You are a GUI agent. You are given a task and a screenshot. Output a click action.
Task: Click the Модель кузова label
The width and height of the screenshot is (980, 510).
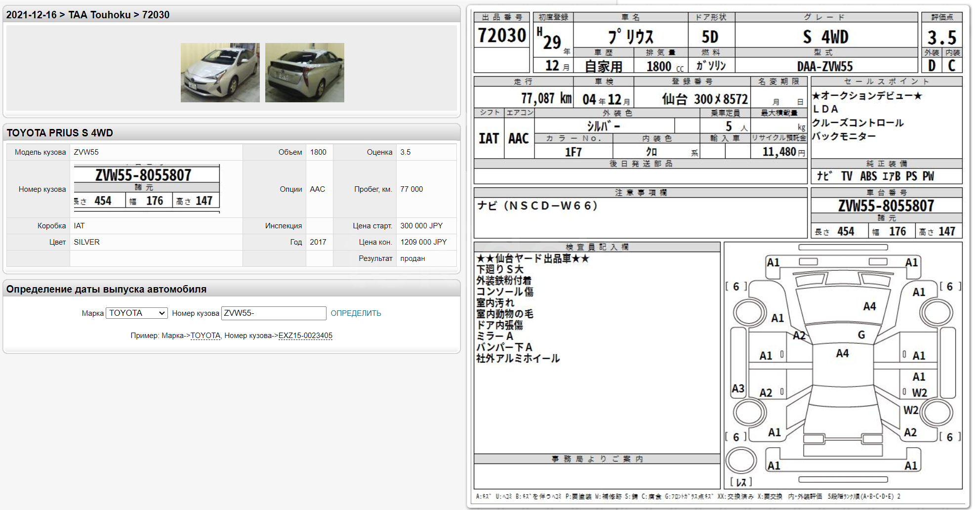(40, 152)
